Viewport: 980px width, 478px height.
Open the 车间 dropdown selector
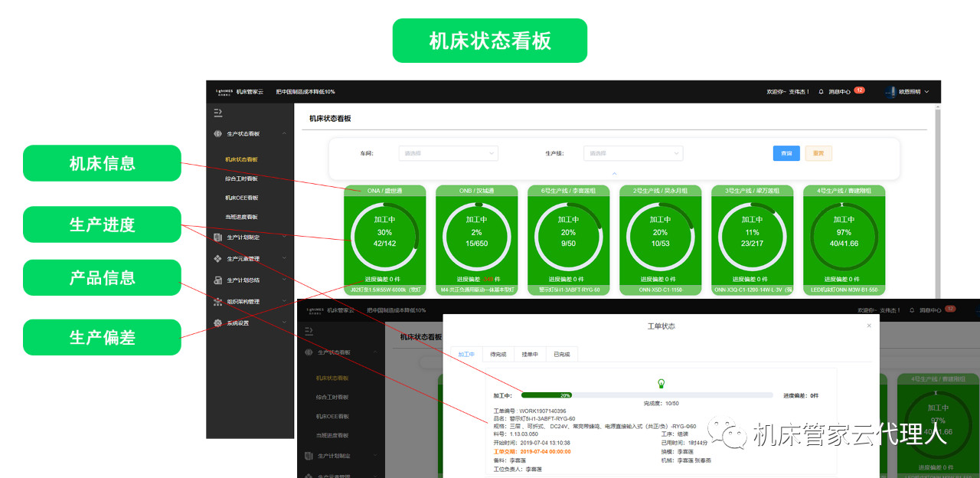click(448, 153)
